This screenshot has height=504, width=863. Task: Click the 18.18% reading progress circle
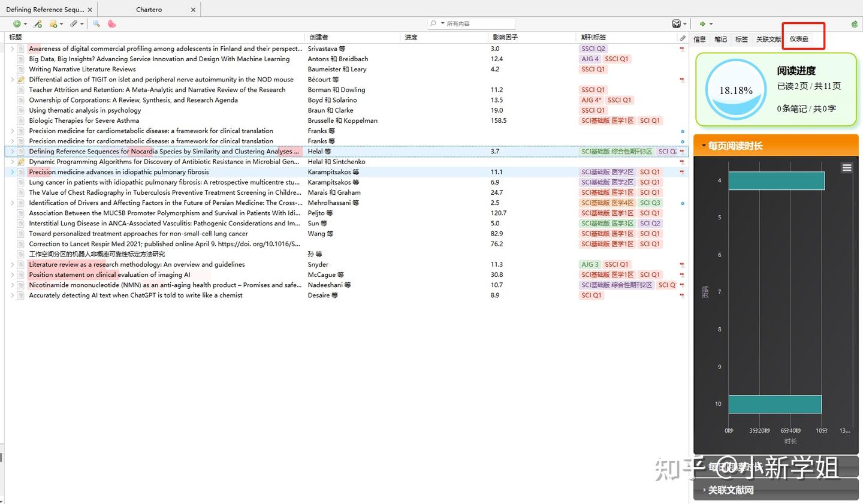[x=736, y=90]
